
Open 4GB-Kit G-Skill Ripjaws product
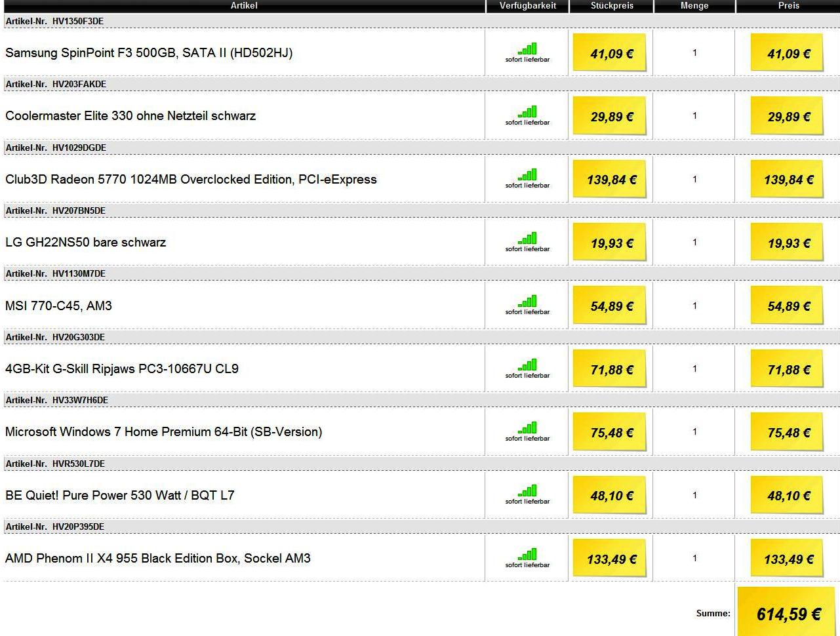click(x=122, y=369)
